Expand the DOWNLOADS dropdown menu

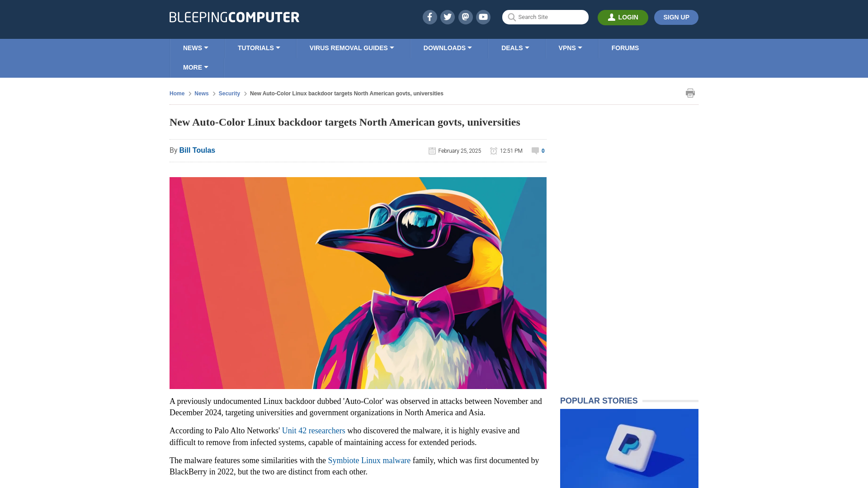(447, 47)
